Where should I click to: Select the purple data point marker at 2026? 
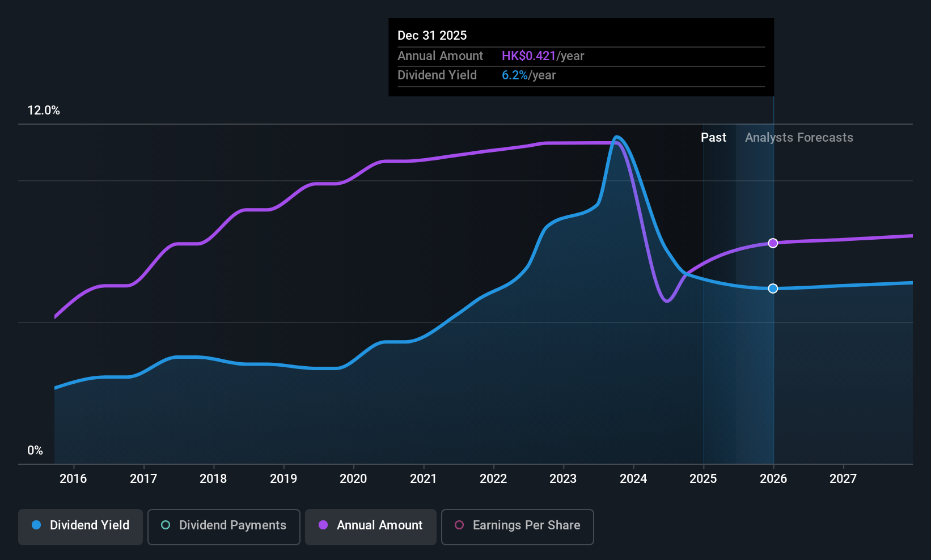(773, 243)
